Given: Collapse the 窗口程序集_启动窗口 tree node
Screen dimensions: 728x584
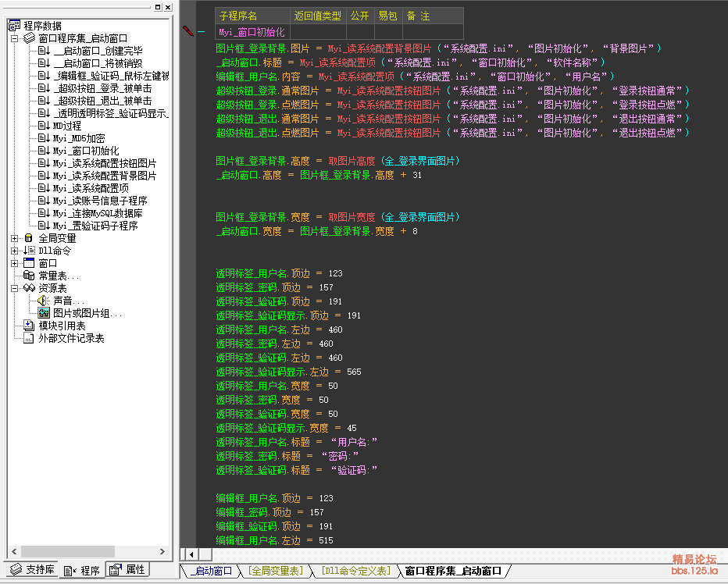Looking at the screenshot, I should [x=15, y=38].
